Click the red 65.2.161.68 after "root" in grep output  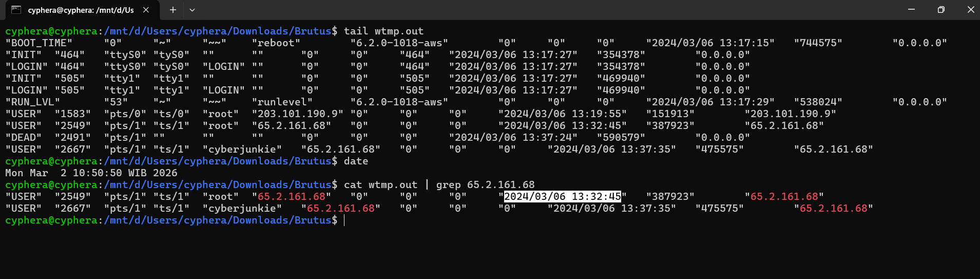(x=292, y=196)
